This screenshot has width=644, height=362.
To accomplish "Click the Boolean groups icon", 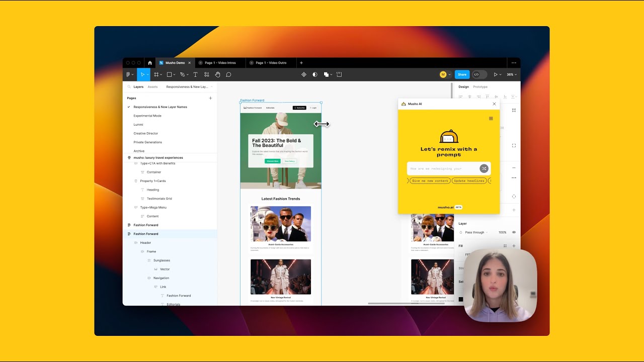I will pos(326,74).
